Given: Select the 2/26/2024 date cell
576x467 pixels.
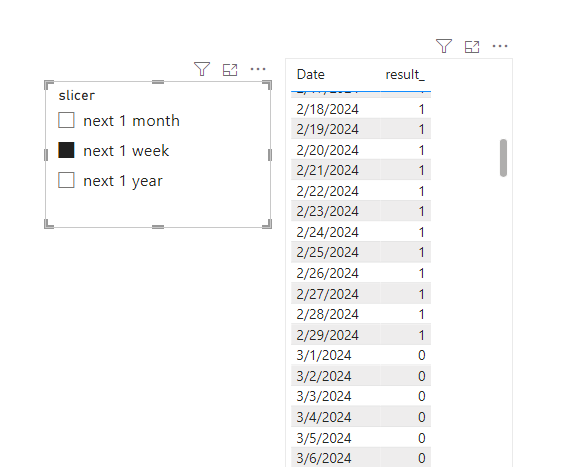Looking at the screenshot, I should pyautogui.click(x=327, y=273).
